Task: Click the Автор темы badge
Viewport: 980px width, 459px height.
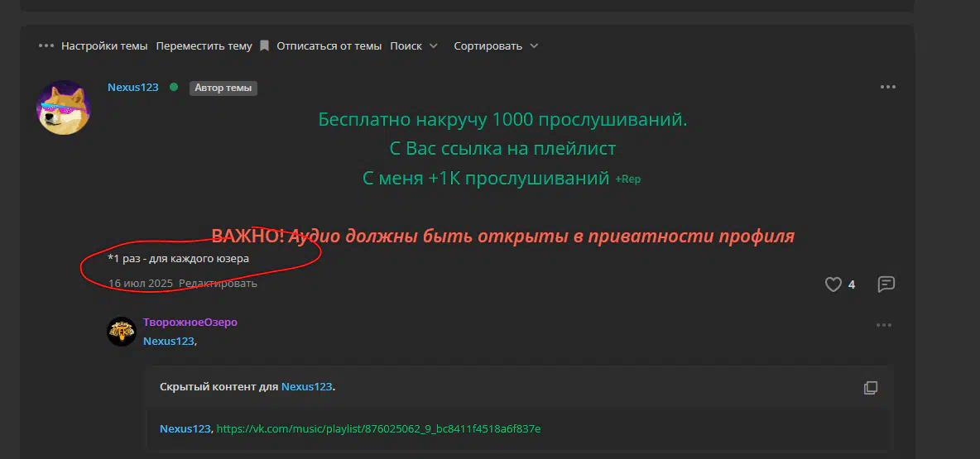Action: (223, 88)
